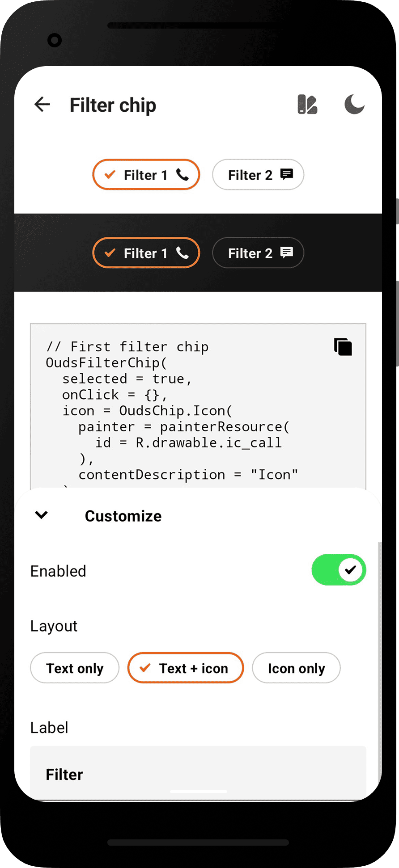Tap the phone icon on the dark-themed Filter 1 chip
The height and width of the screenshot is (868, 399).
182,253
